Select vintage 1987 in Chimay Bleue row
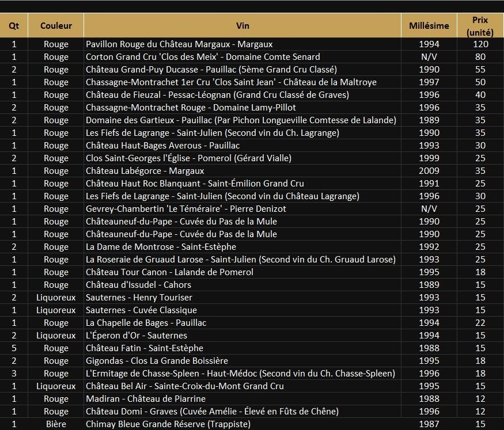The height and width of the screenshot is (430, 504). click(x=429, y=424)
